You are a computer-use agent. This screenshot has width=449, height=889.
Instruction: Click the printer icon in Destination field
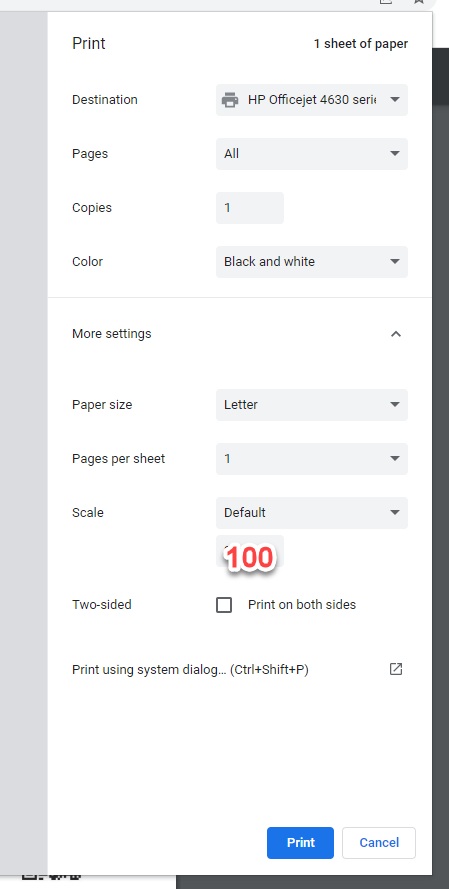click(230, 100)
